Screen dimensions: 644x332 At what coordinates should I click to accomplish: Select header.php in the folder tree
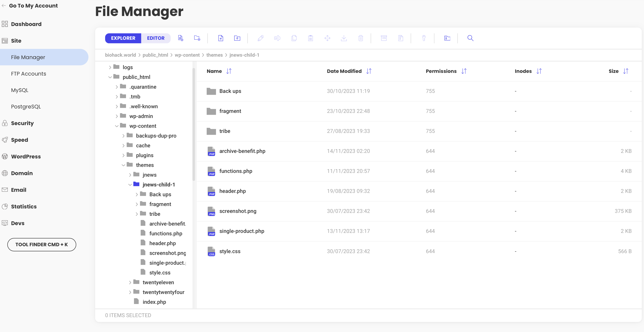(x=162, y=243)
